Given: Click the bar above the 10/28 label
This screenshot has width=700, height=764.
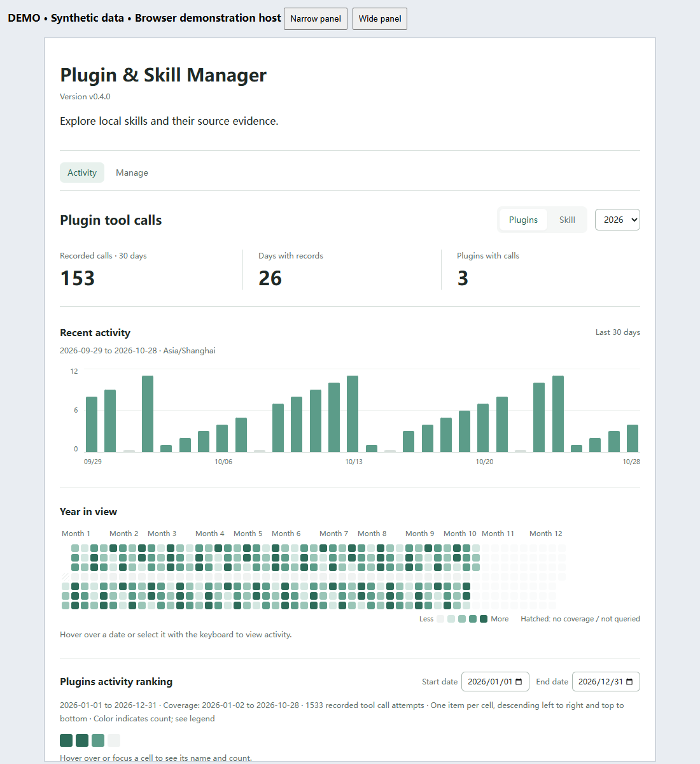Looking at the screenshot, I should click(633, 438).
